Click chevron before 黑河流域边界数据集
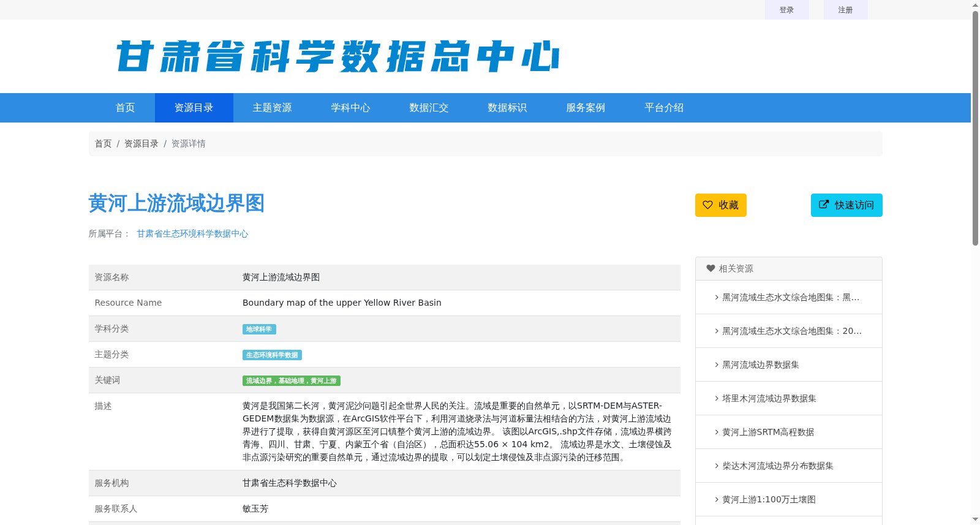This screenshot has width=980, height=525. point(717,364)
